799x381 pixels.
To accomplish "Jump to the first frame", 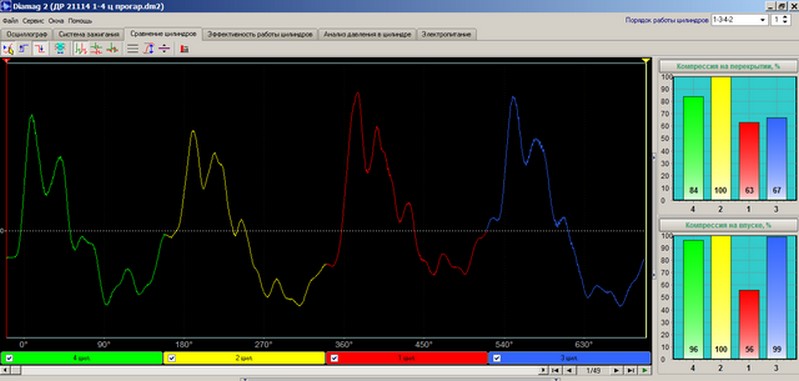I will pyautogui.click(x=556, y=370).
